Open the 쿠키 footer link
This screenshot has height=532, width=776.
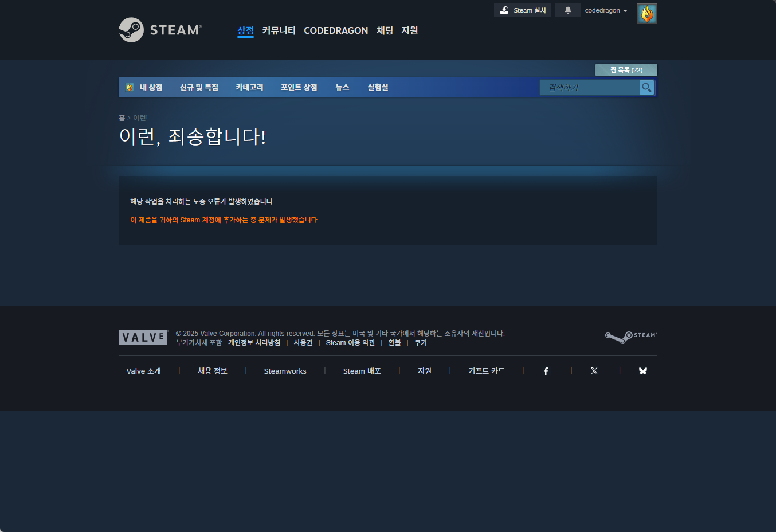(x=421, y=343)
